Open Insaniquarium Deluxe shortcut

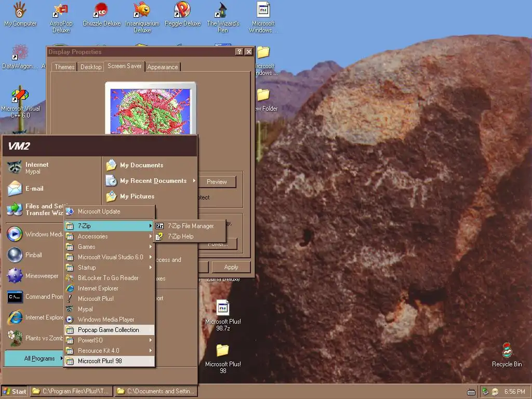tap(142, 18)
